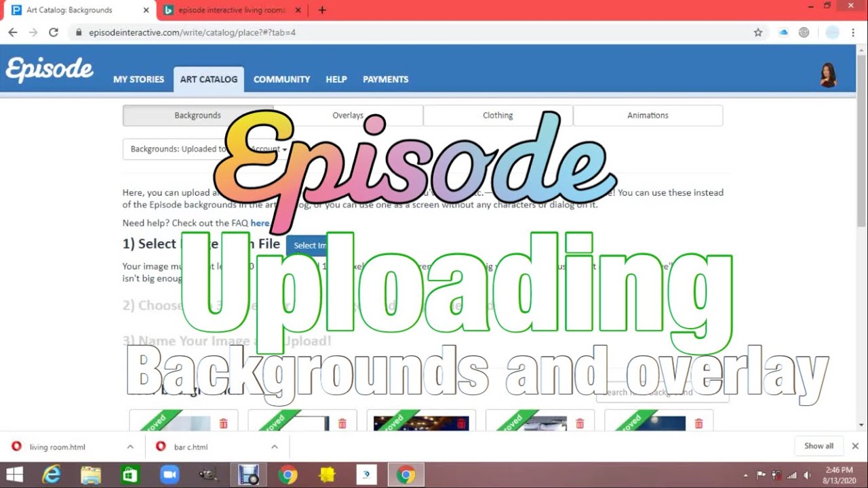Image resolution: width=868 pixels, height=488 pixels.
Task: Switch to the Animations catalog tab
Action: coord(648,115)
